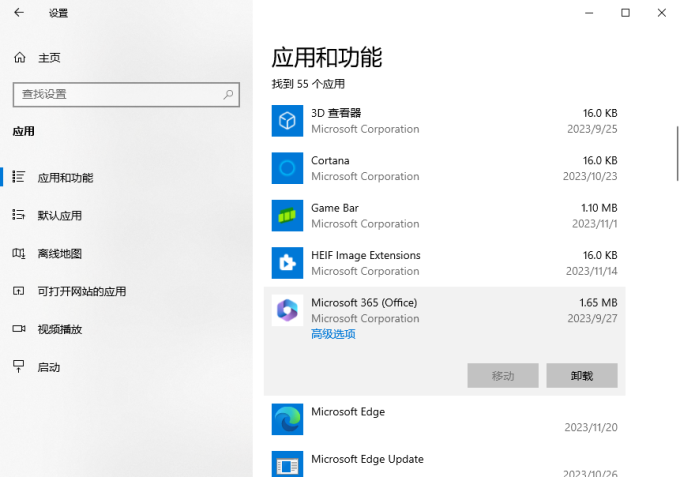The image size is (680, 477).
Task: Focus the 查找设置 search field
Action: [126, 95]
